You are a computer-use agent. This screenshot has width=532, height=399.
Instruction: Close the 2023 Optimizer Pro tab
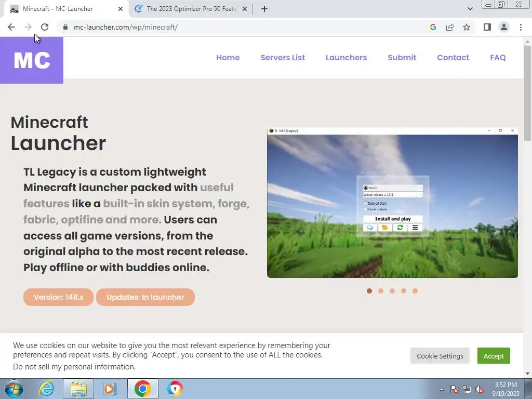(x=245, y=9)
